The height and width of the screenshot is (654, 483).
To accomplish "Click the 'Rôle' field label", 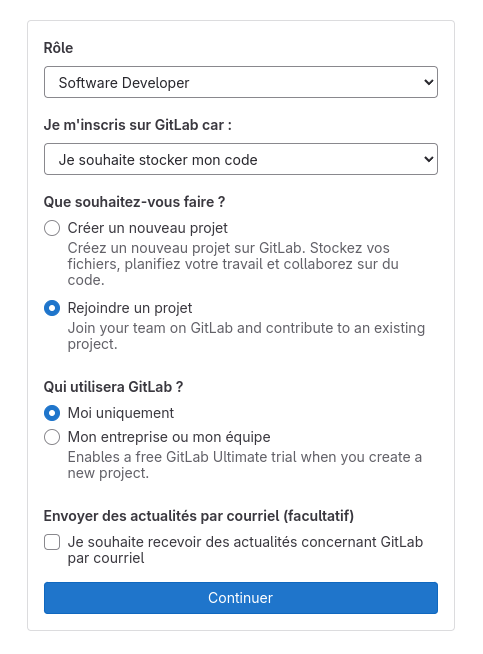I will [58, 48].
